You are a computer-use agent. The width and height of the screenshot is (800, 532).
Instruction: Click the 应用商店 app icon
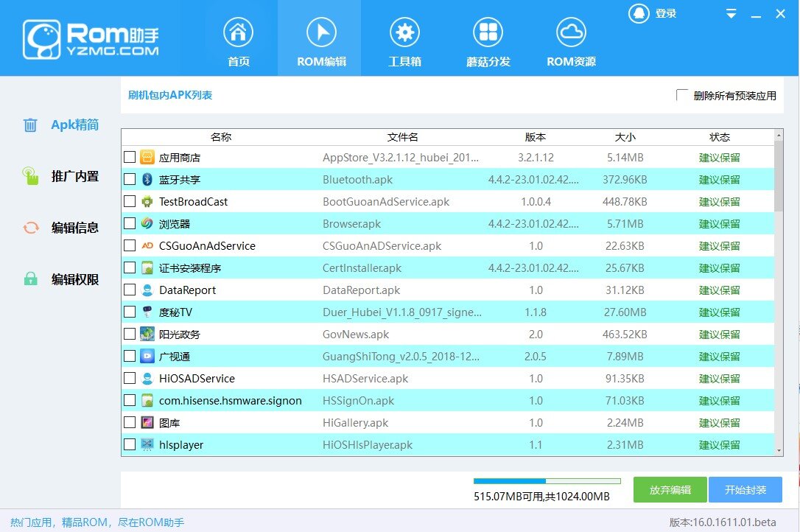tap(147, 157)
